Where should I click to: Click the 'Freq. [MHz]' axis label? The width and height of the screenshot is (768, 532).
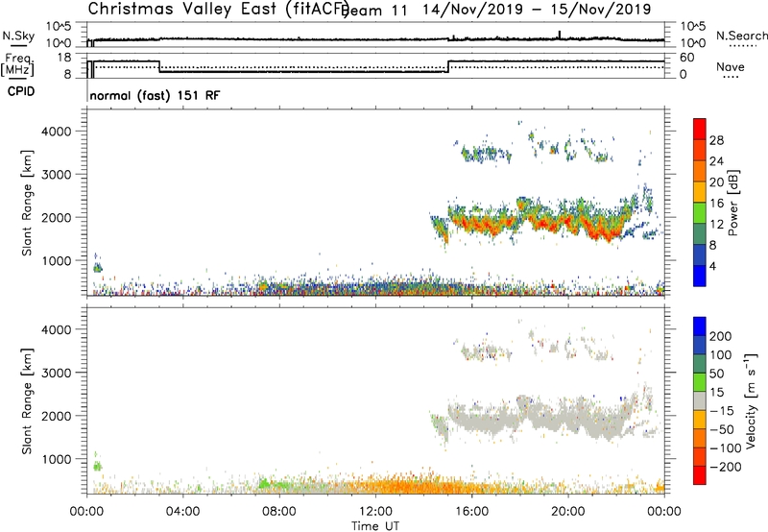[x=17, y=65]
